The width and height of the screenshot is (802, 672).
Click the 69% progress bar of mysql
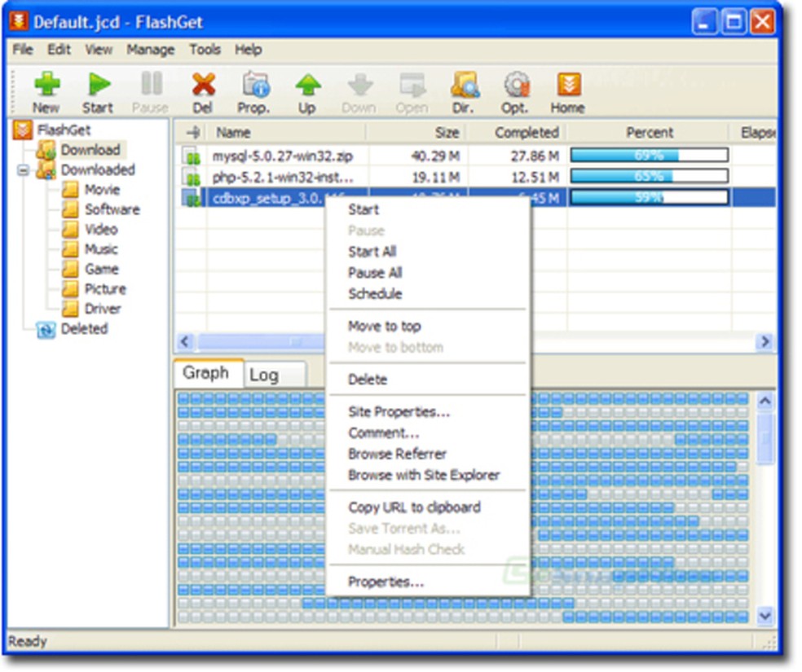649,156
